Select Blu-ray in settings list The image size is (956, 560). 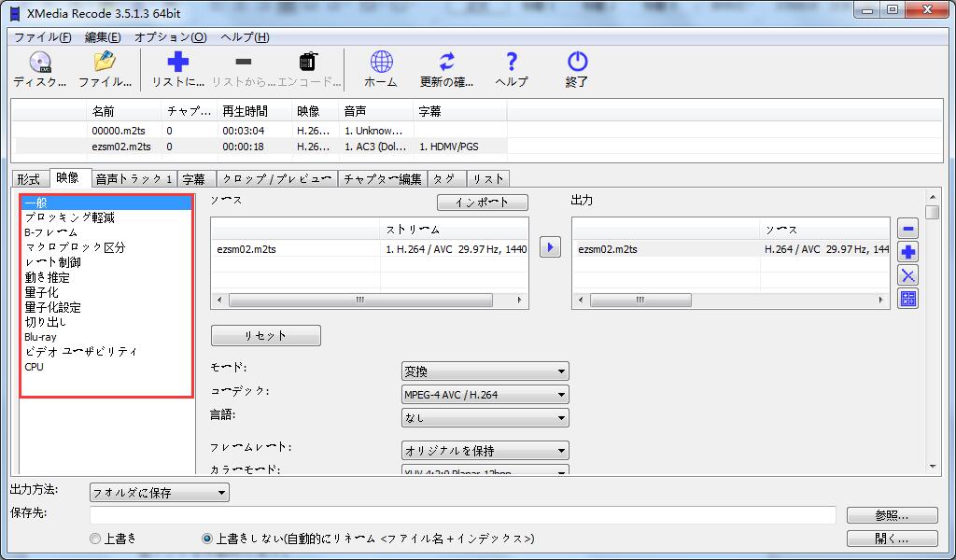coord(106,337)
